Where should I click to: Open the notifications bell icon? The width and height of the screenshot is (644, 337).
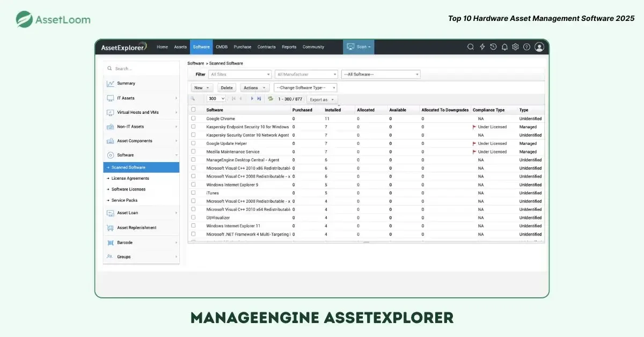(504, 47)
